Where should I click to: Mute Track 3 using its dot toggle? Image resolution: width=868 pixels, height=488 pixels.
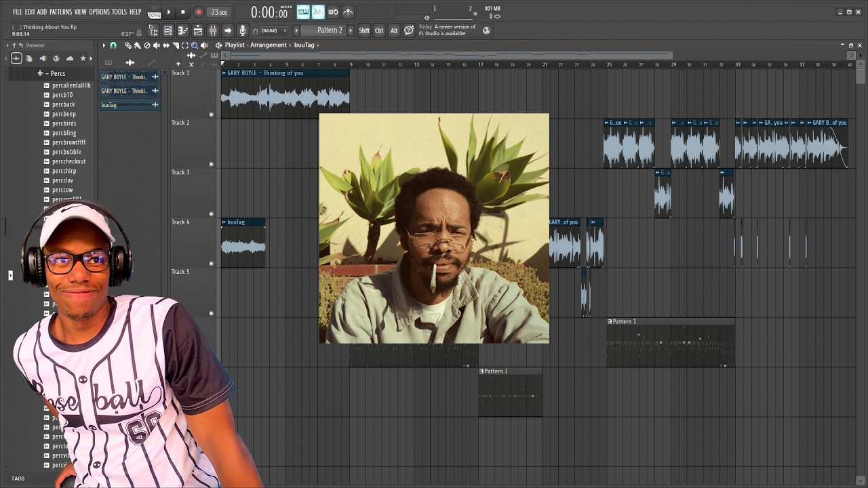click(211, 213)
